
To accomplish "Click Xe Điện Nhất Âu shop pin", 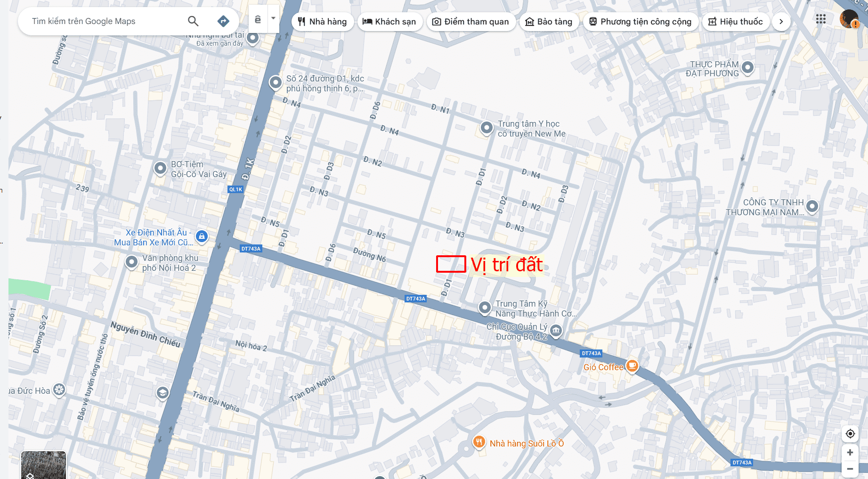I will click(x=202, y=236).
